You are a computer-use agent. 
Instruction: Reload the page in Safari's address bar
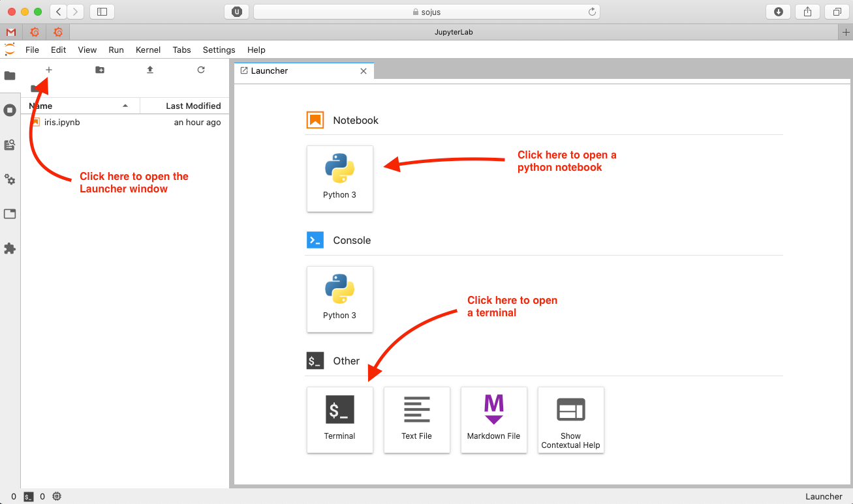coord(592,11)
